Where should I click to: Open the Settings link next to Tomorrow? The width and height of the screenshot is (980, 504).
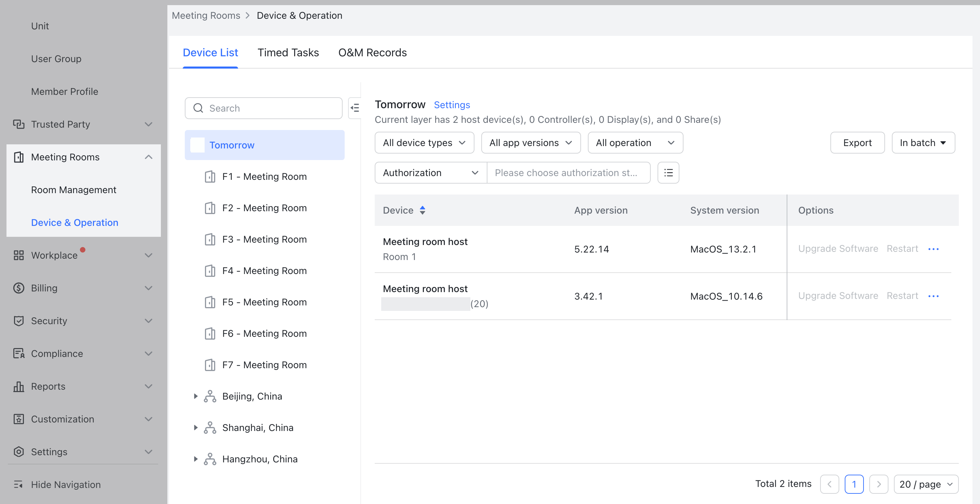tap(452, 104)
